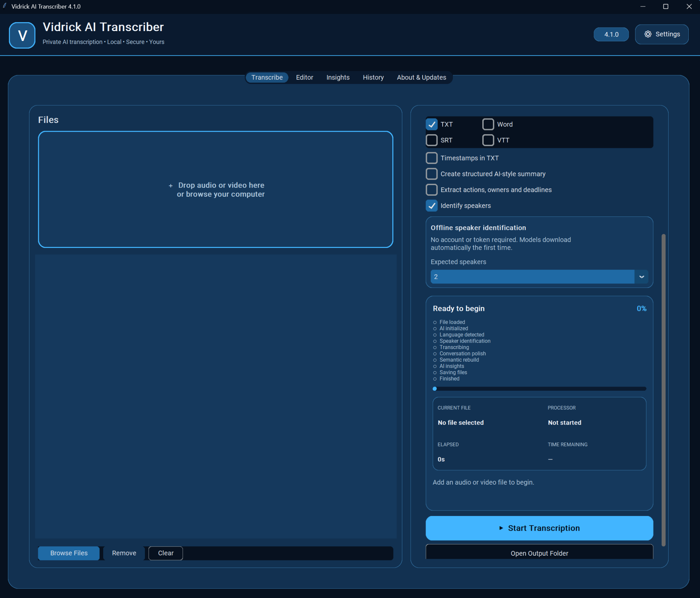Open Settings with the gear button
700x598 pixels.
[662, 34]
